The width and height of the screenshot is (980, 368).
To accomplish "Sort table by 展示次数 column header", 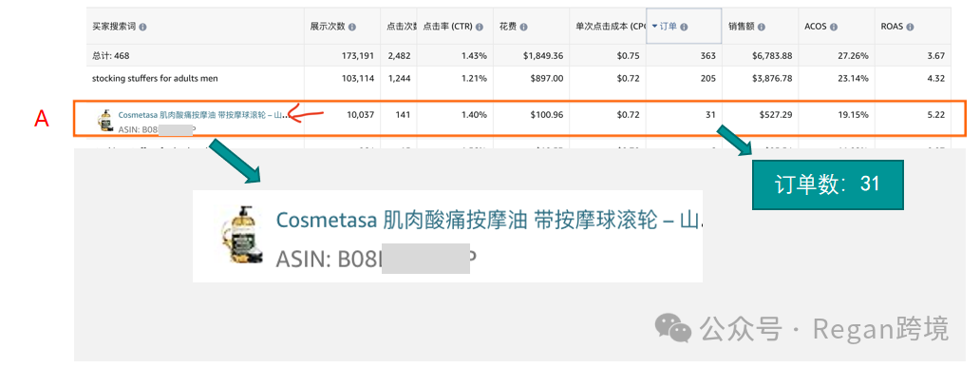I will [x=328, y=28].
